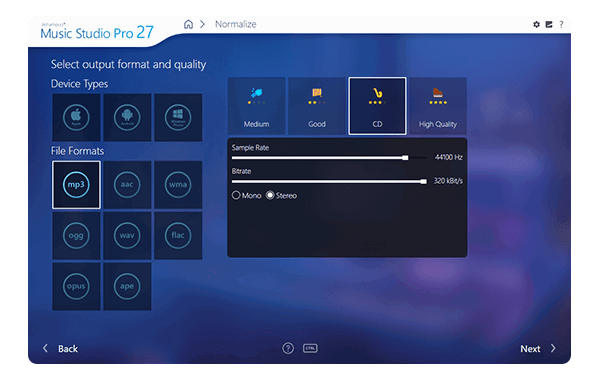Click the Normalize breadcrumb label
This screenshot has height=380, width=600.
pyautogui.click(x=236, y=24)
